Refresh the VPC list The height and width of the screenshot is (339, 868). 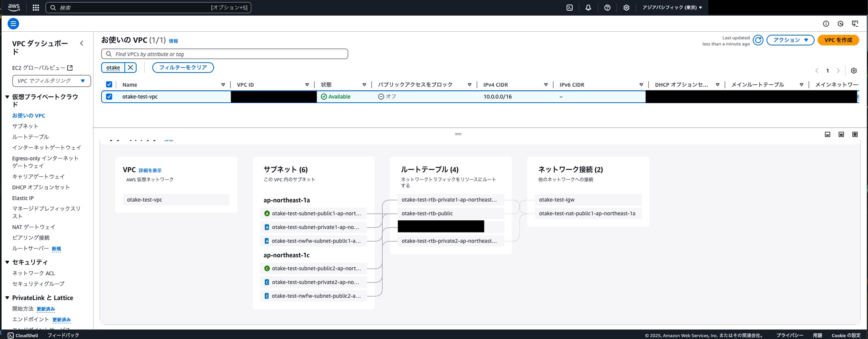(758, 40)
